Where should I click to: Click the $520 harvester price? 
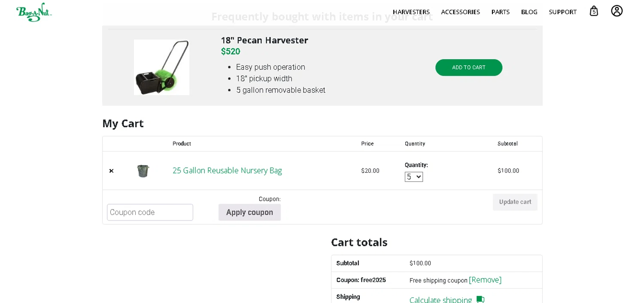[231, 52]
